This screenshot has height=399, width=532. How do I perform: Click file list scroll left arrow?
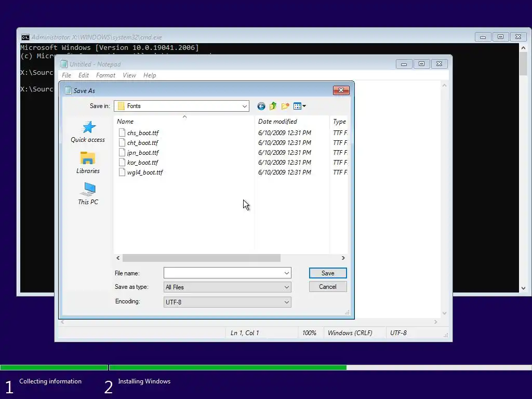pyautogui.click(x=118, y=258)
